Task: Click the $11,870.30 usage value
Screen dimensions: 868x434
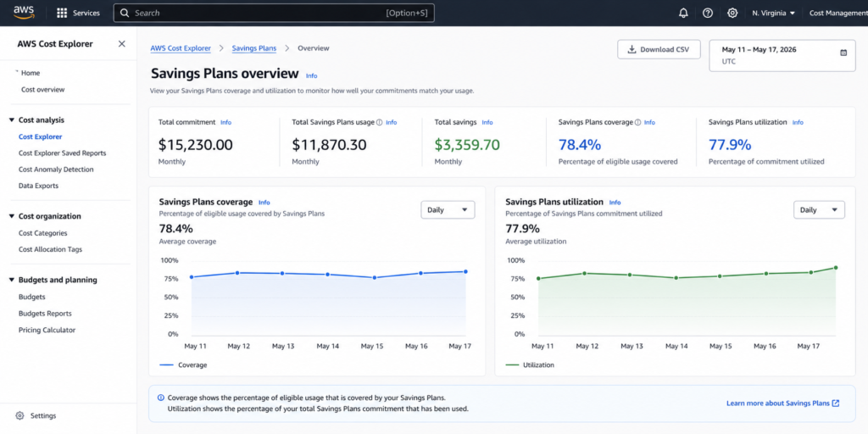Action: pyautogui.click(x=330, y=145)
